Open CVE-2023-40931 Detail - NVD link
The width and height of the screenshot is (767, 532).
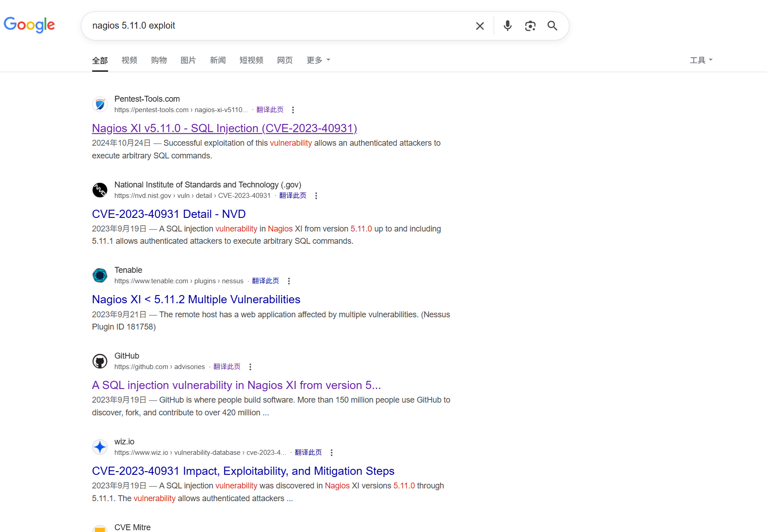(x=169, y=214)
